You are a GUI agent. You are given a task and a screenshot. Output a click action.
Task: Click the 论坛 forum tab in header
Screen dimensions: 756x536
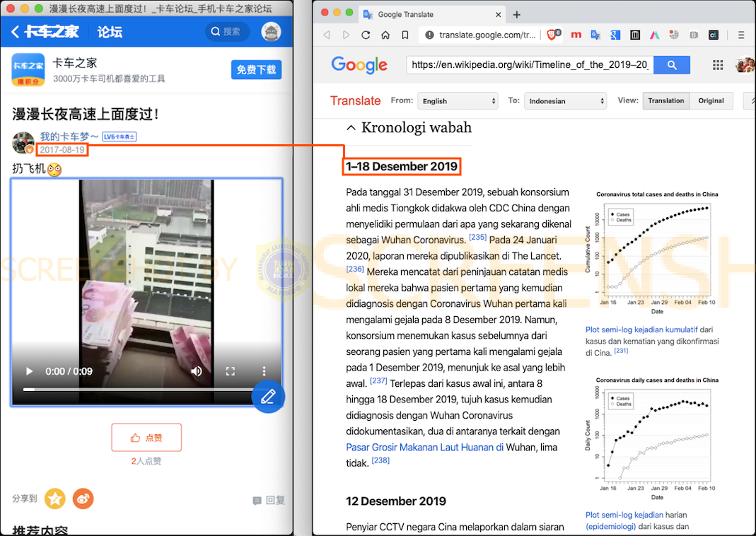110,32
